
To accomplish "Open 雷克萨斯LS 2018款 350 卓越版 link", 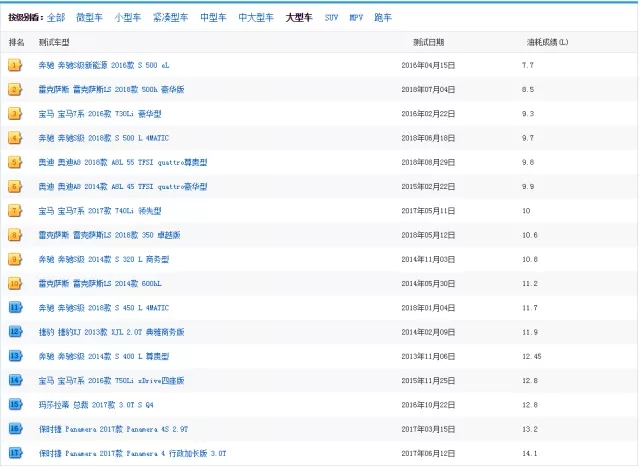I will (x=109, y=235).
